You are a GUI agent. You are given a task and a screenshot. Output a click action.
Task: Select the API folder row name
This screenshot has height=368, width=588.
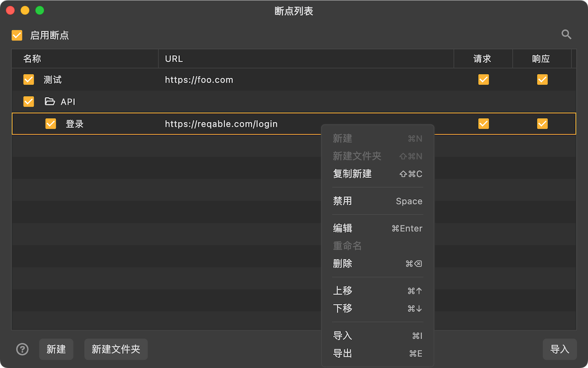click(68, 102)
